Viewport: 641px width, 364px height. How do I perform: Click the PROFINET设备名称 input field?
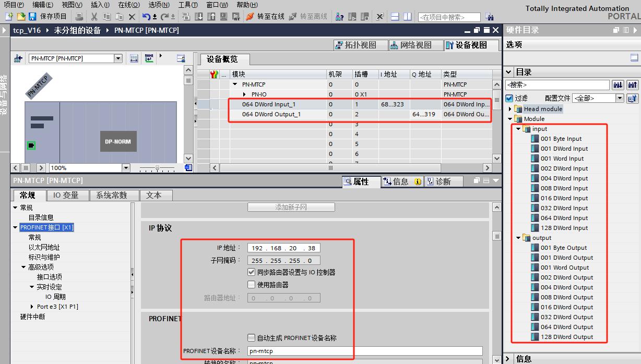click(365, 351)
